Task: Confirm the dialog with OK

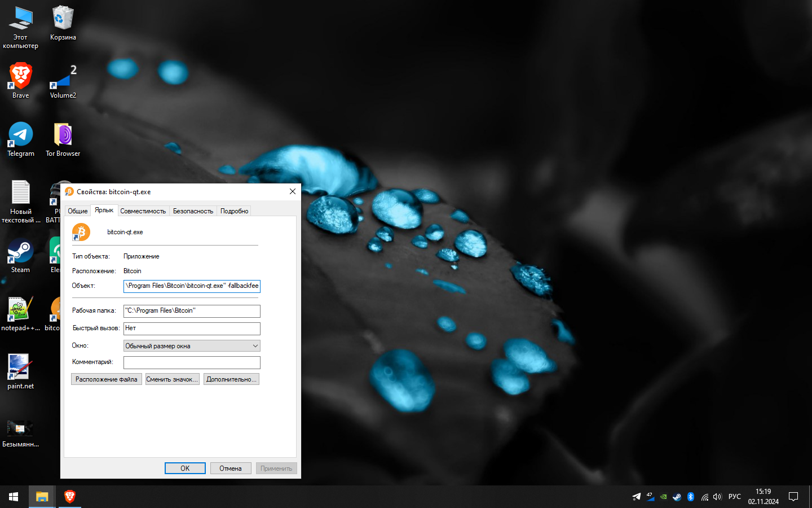Action: pos(185,468)
